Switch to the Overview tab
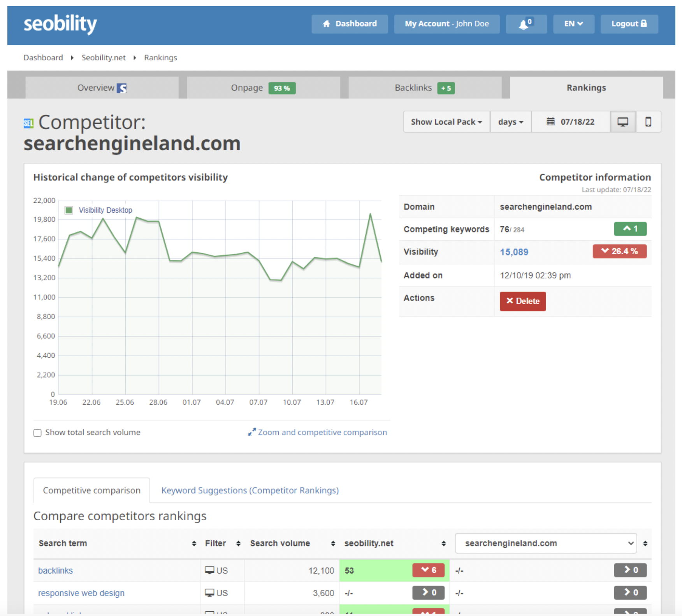 coord(102,88)
